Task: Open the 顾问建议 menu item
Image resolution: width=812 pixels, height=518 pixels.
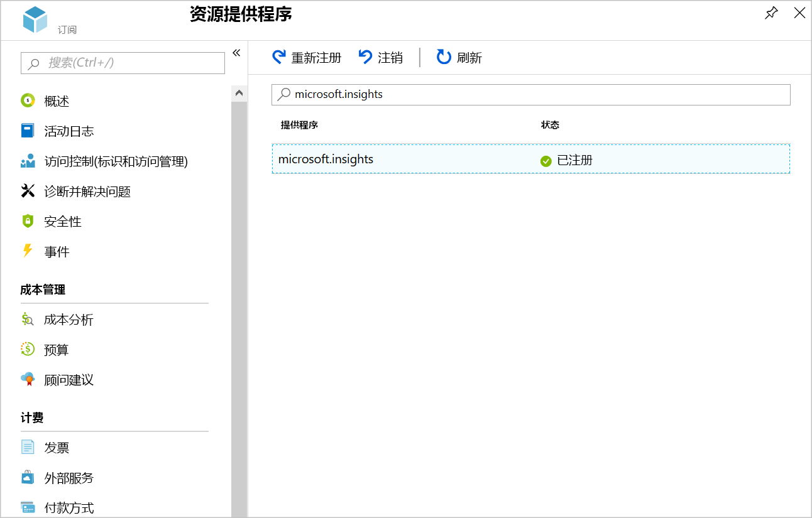Action: [x=69, y=380]
